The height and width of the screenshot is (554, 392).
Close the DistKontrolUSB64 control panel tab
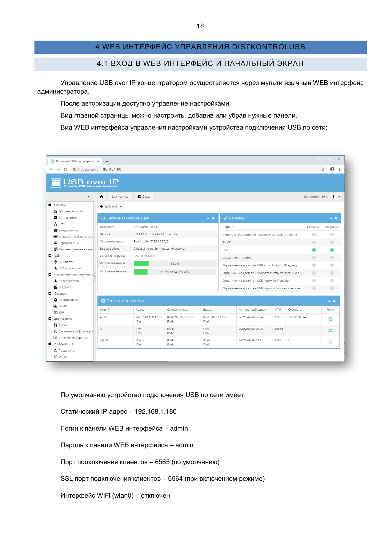[x=98, y=161]
